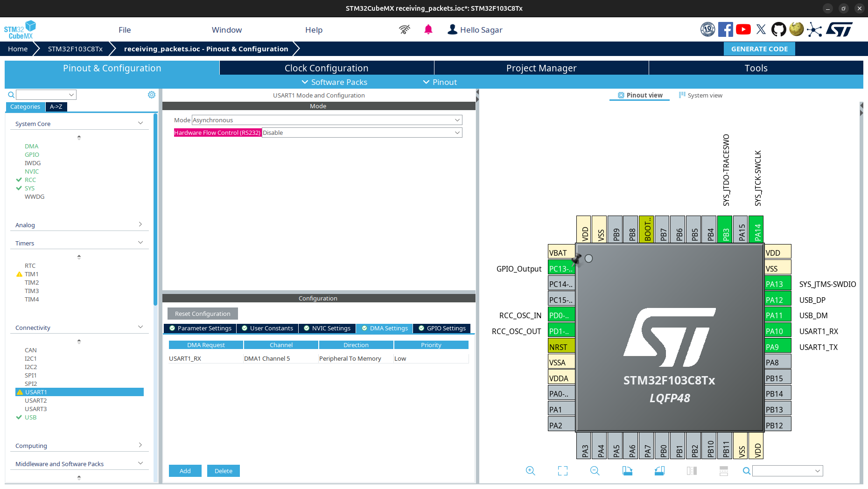Click Delete DMA request button
Viewport: 868px width, 489px height.
click(224, 471)
